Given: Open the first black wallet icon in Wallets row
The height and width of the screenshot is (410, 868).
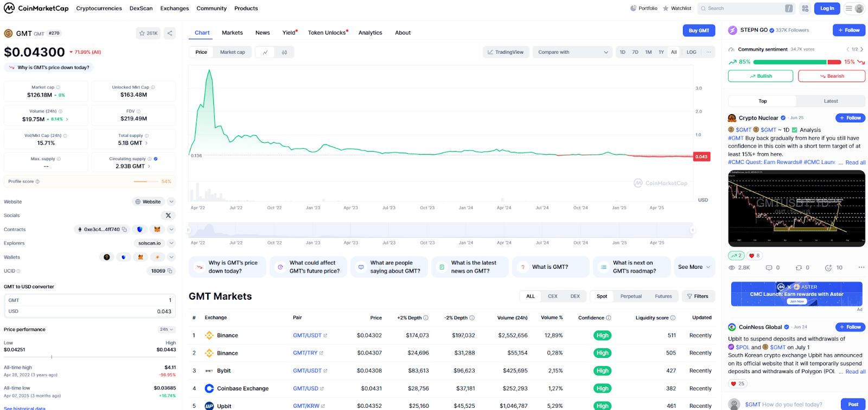Looking at the screenshot, I should point(107,257).
